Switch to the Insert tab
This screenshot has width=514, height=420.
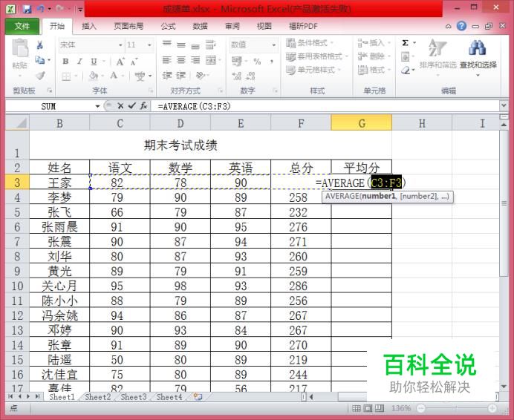point(89,26)
